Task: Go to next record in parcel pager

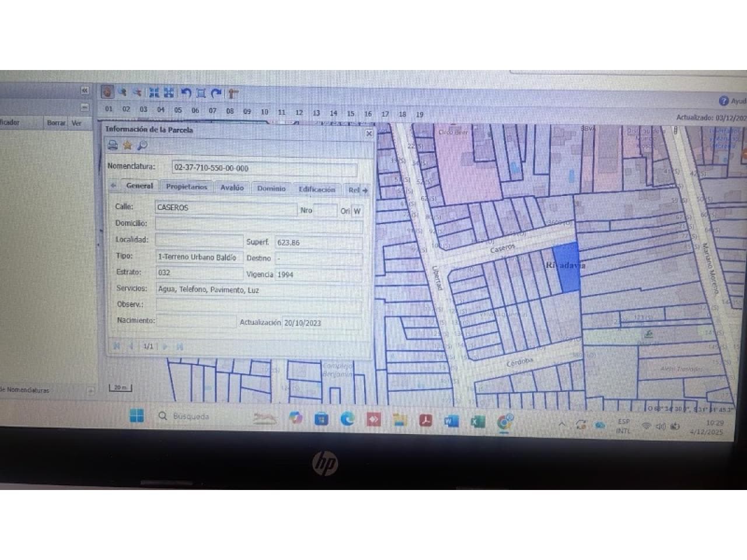Action: point(165,346)
